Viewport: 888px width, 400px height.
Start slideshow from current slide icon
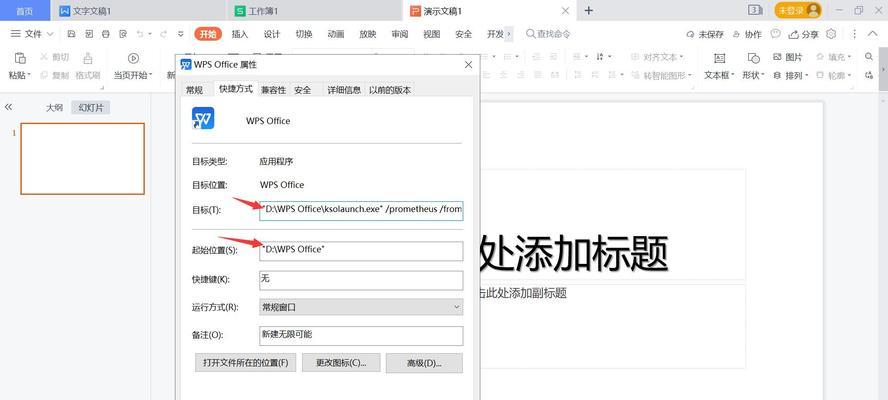pos(133,58)
